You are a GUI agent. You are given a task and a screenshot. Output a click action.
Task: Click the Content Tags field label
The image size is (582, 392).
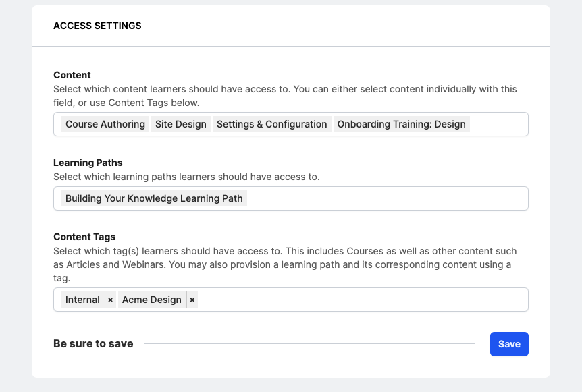[x=84, y=237]
